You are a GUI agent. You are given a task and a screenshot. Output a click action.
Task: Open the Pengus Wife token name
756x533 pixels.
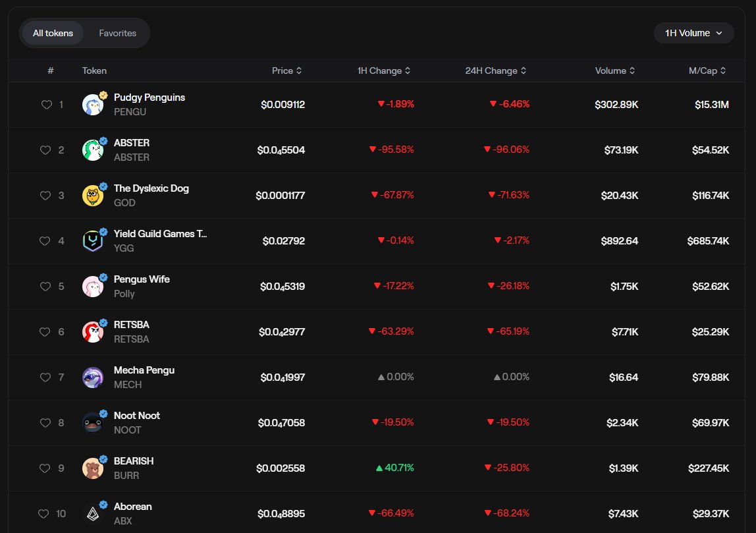click(x=142, y=279)
